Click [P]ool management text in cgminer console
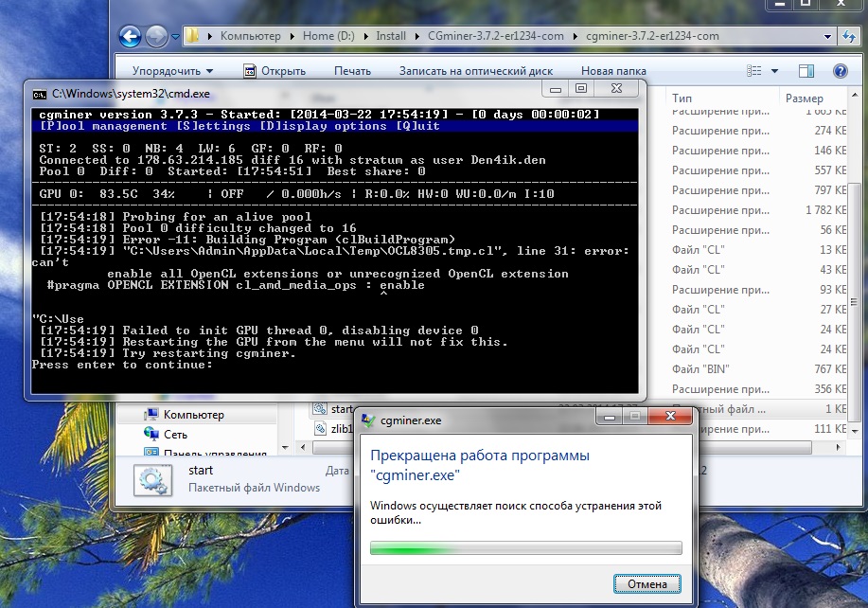This screenshot has height=608, width=868. click(103, 126)
